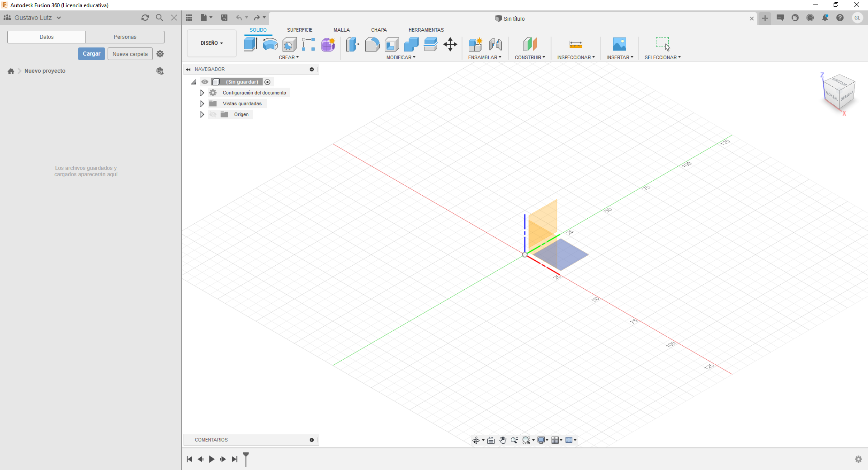Viewport: 868px width, 470px height.
Task: Switch to the CHAPA tab
Action: point(379,30)
